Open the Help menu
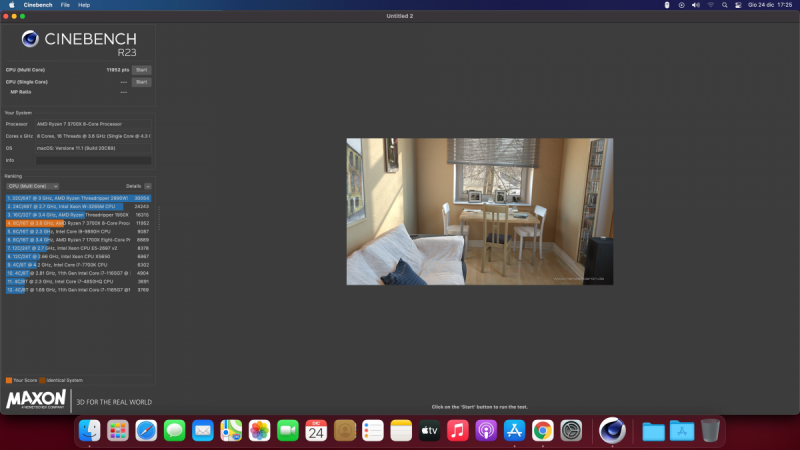800x450 pixels. (x=84, y=5)
